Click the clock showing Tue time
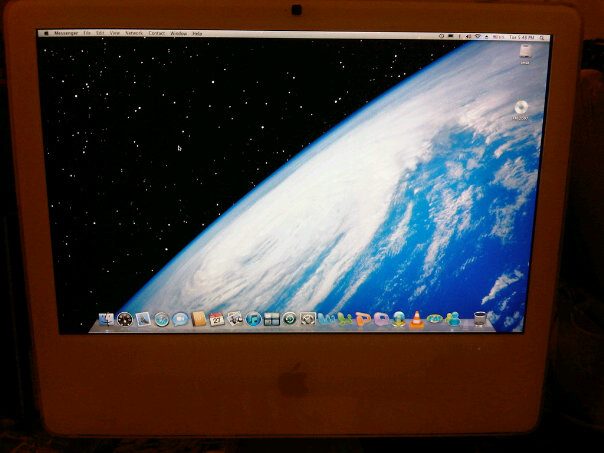This screenshot has height=453, width=604. point(523,34)
